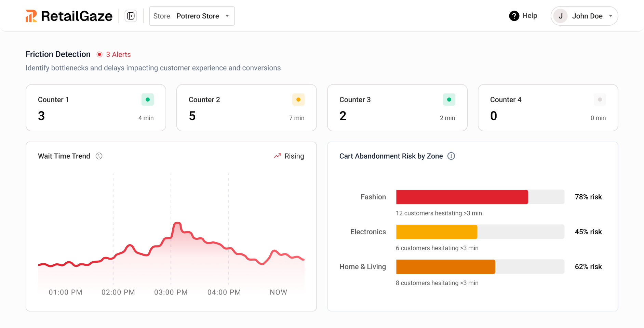Click Counter 3 green status indicator

point(449,100)
